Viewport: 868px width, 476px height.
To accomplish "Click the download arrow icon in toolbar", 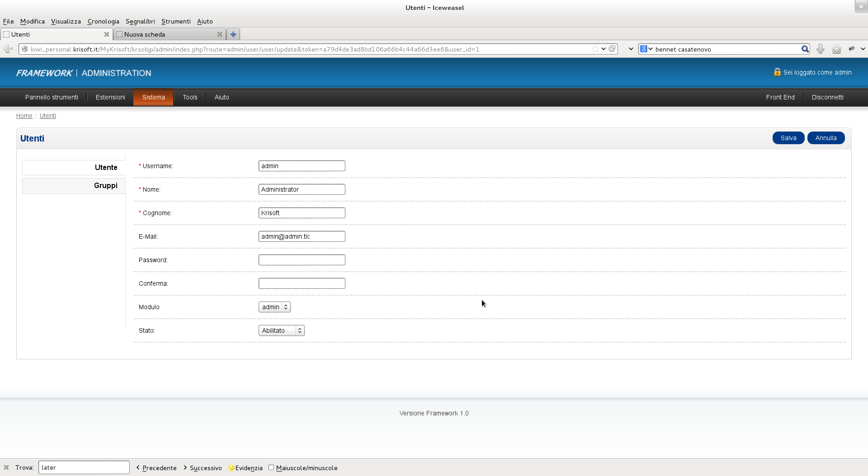I will pos(821,49).
